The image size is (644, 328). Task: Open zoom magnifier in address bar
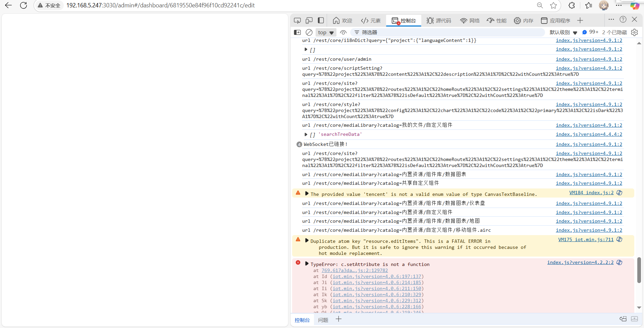pos(540,5)
